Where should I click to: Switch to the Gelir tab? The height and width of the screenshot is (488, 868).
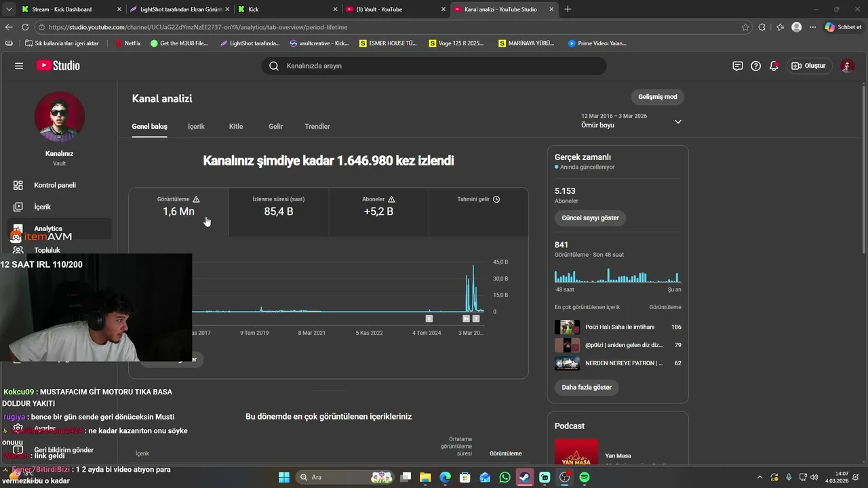275,127
